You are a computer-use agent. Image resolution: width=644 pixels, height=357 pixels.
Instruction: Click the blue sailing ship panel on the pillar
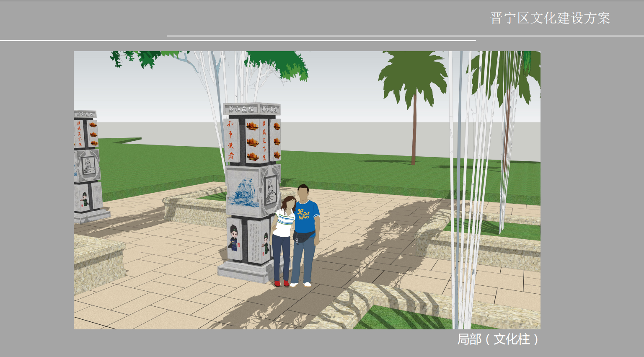click(243, 191)
